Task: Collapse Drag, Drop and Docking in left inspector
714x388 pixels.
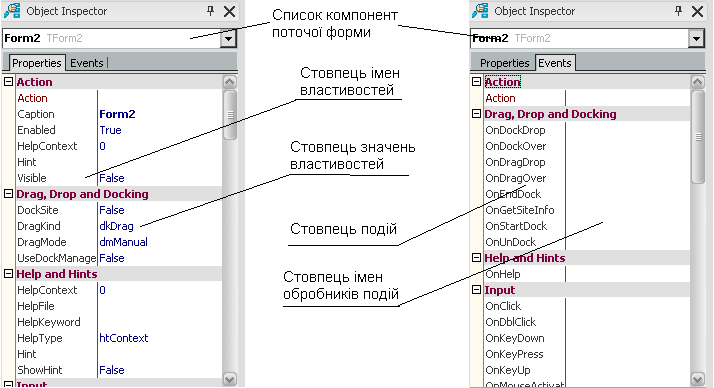Action: (x=8, y=194)
